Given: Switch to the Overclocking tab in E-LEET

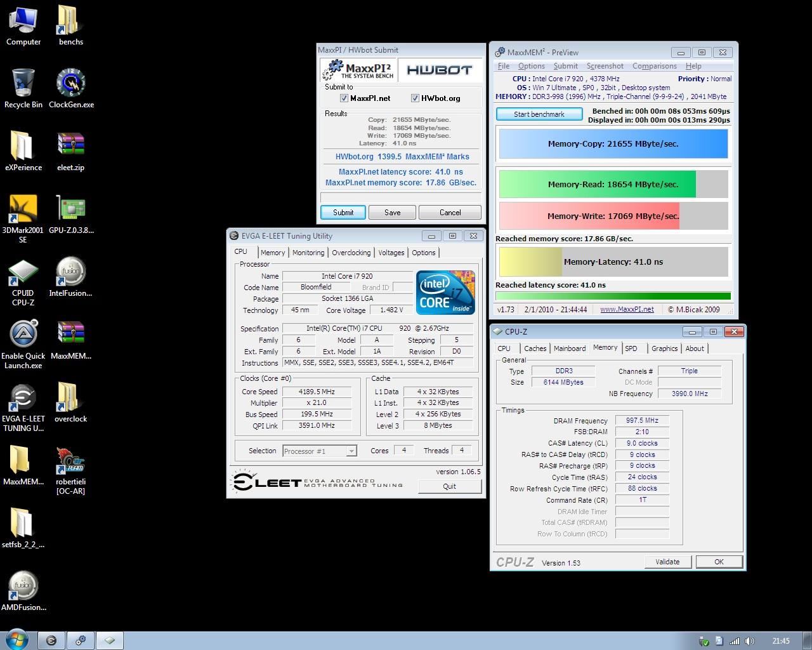Looking at the screenshot, I should 351,253.
